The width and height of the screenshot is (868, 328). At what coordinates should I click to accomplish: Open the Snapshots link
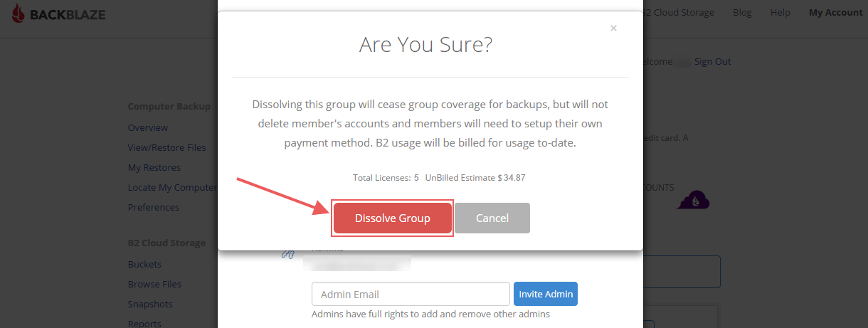tap(150, 305)
